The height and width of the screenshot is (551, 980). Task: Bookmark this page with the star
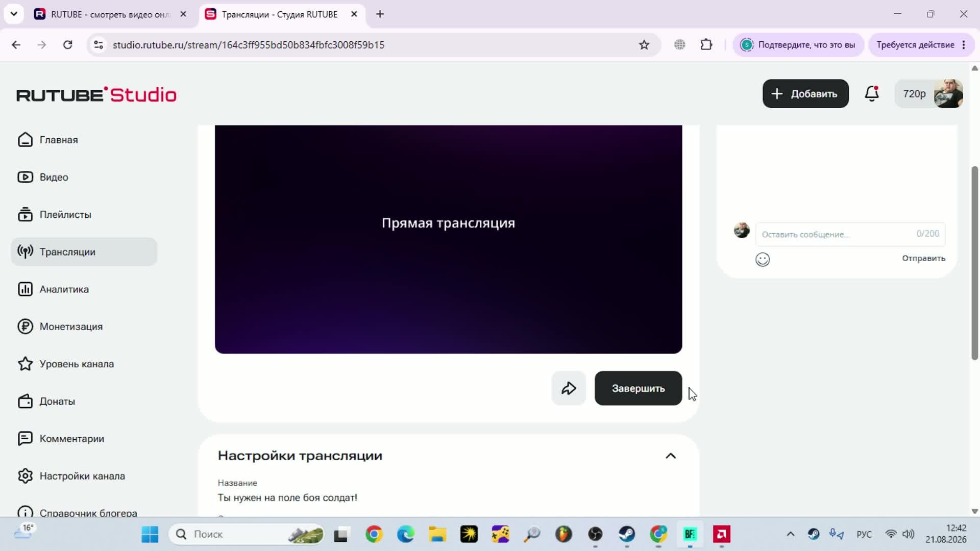[644, 45]
